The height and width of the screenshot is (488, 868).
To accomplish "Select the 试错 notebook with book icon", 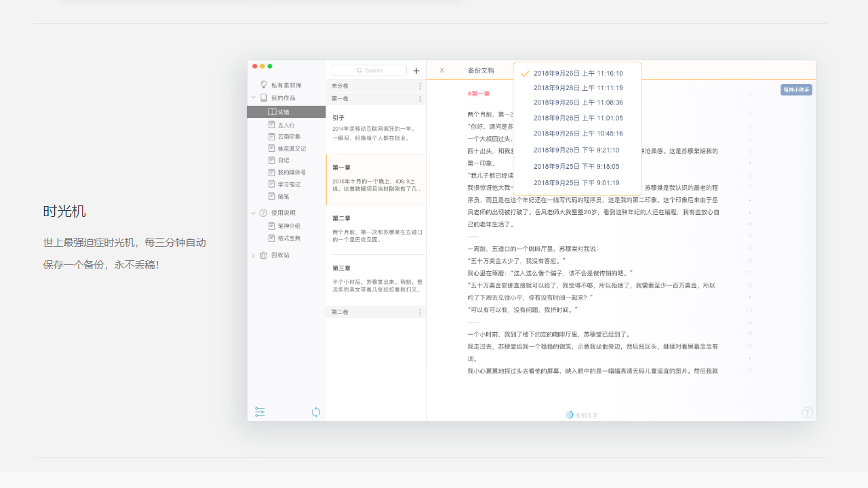I will coord(286,112).
